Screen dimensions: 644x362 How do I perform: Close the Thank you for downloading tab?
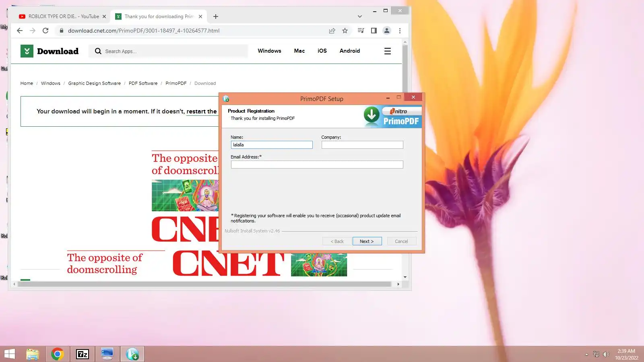[200, 16]
